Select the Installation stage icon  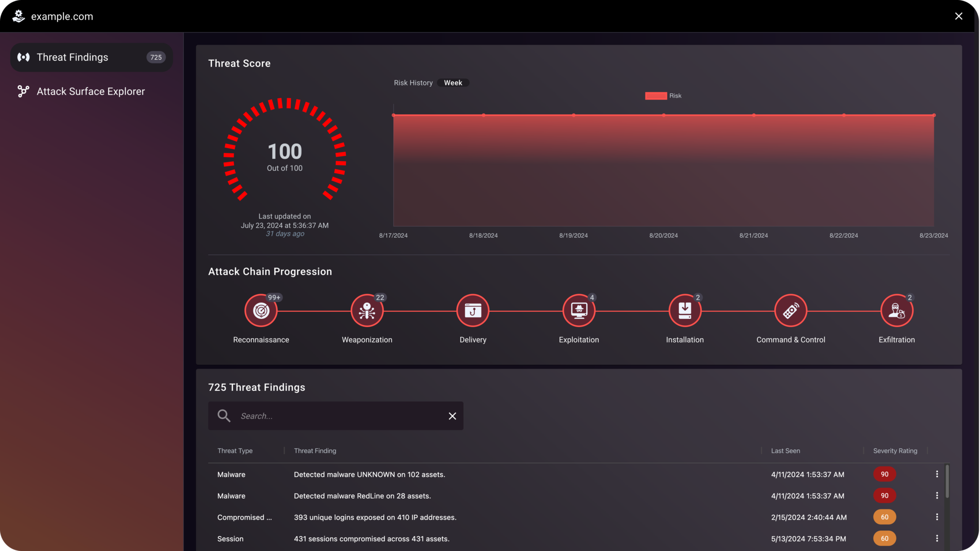pyautogui.click(x=685, y=311)
